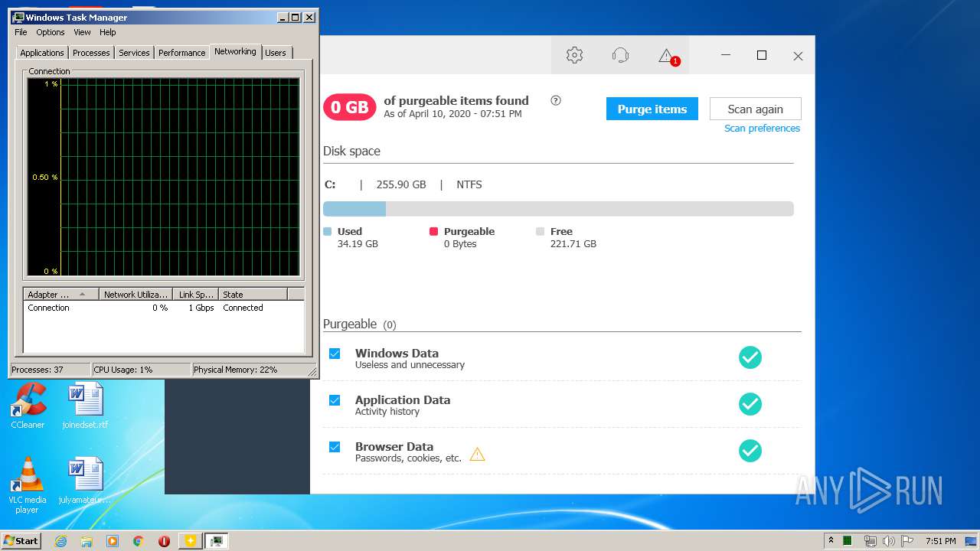
Task: Click the gray Free legend swatch
Action: [x=540, y=231]
